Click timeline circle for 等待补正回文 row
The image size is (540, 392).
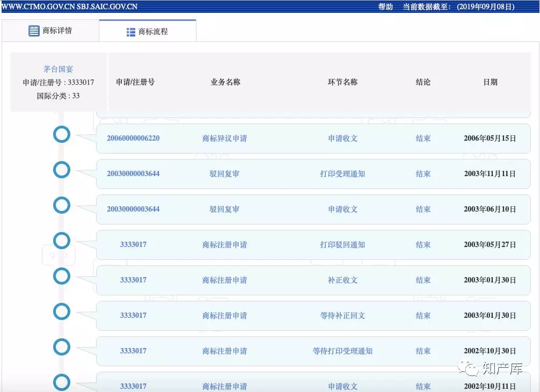62,312
